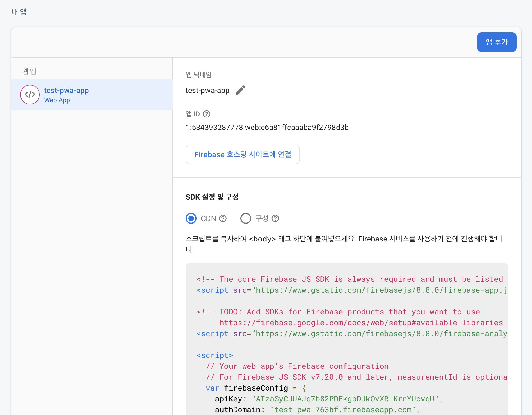Select the CDN radio button
Viewport: 532px width, 415px height.
coord(191,218)
